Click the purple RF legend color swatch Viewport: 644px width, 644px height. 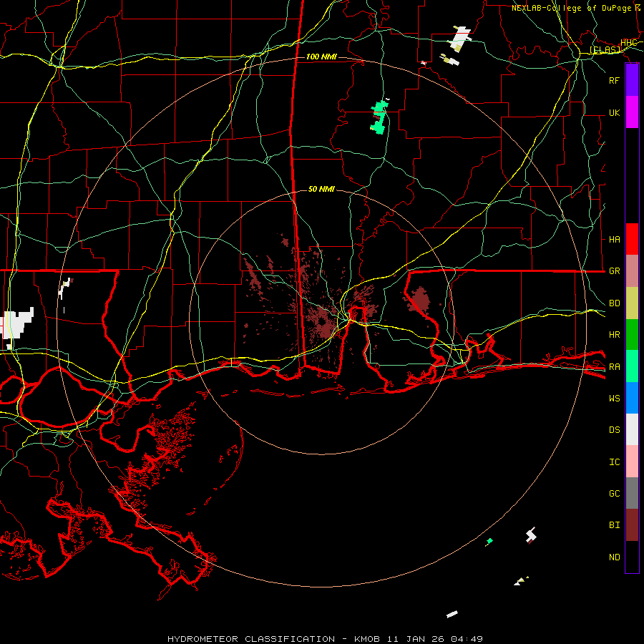pyautogui.click(x=632, y=80)
